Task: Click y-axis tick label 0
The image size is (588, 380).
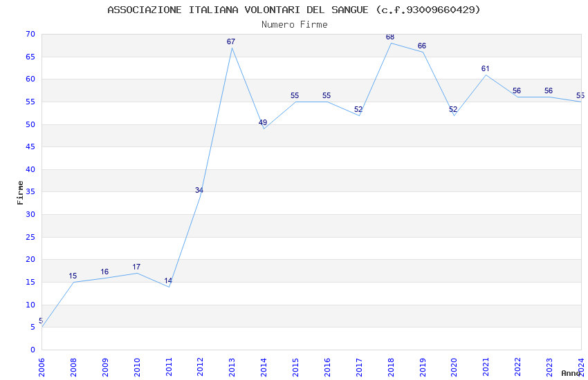Action: [33, 350]
